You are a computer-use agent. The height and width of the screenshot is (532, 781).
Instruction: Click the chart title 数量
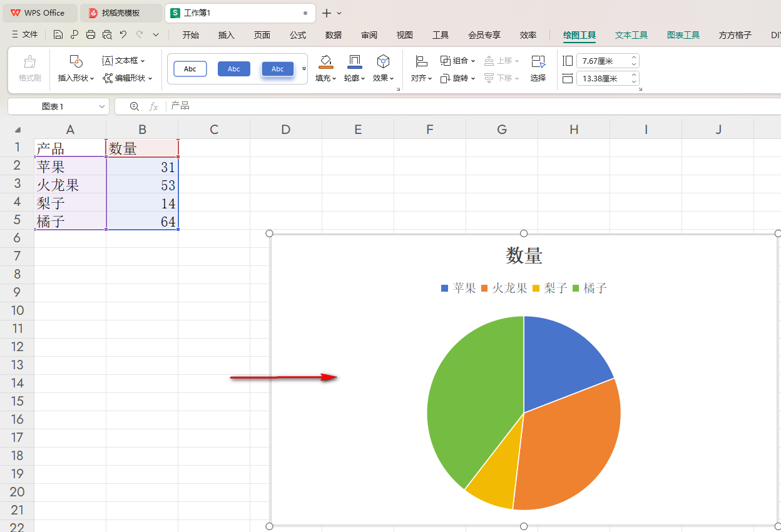pos(524,255)
